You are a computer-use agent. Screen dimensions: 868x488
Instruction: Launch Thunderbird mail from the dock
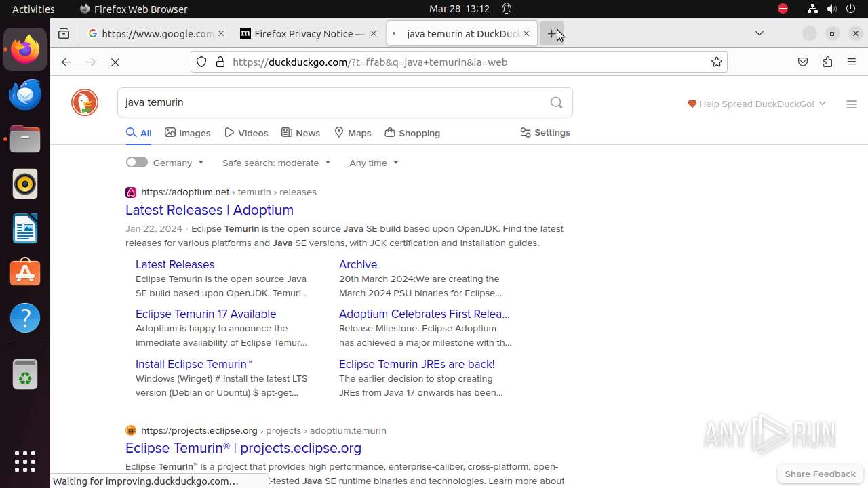click(x=25, y=94)
